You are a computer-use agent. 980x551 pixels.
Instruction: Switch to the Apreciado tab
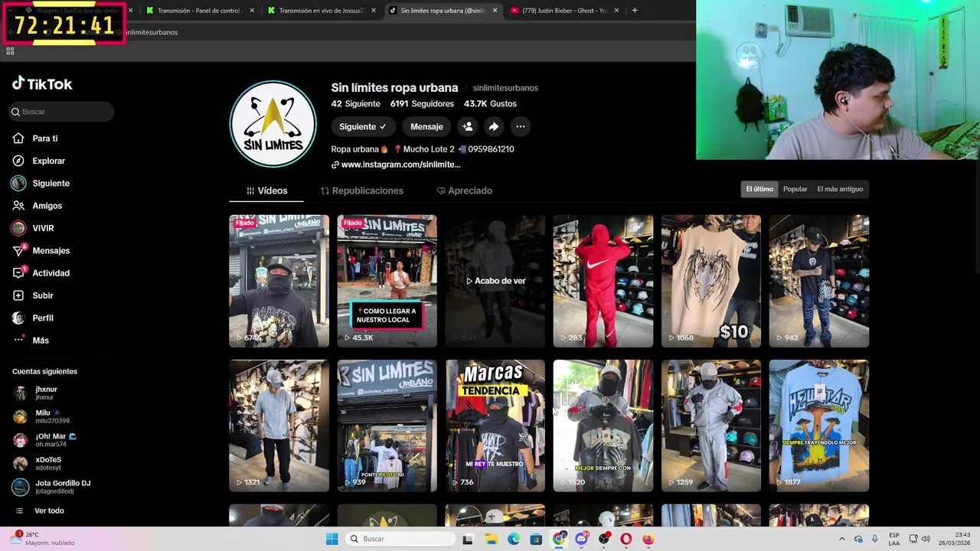pos(464,191)
